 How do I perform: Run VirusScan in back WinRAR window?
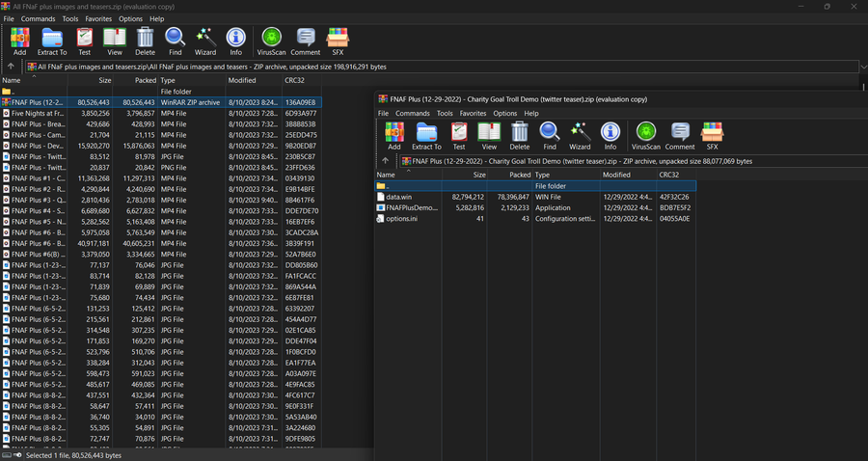click(271, 41)
